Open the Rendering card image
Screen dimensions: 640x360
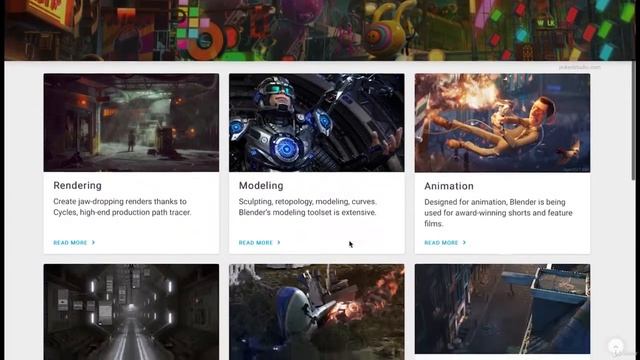[131, 122]
